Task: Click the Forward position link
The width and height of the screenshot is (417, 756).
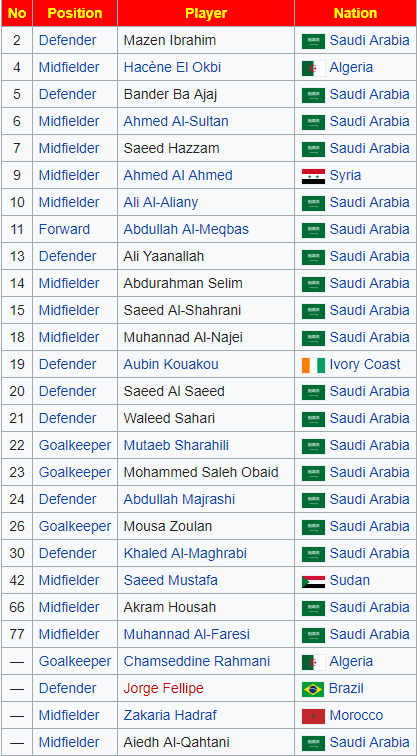Action: (64, 230)
